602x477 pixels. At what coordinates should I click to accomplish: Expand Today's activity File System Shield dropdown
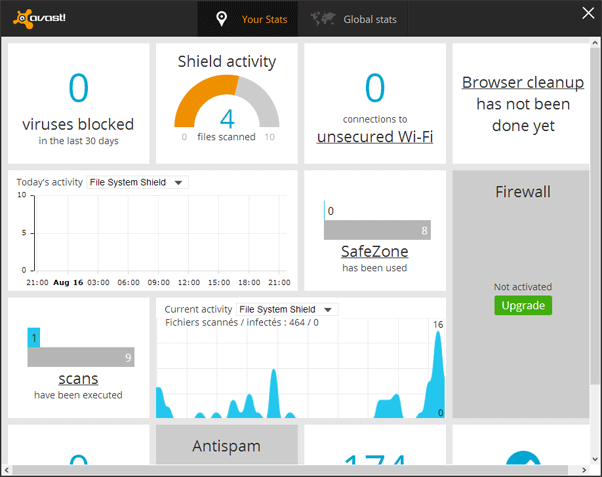(x=138, y=182)
